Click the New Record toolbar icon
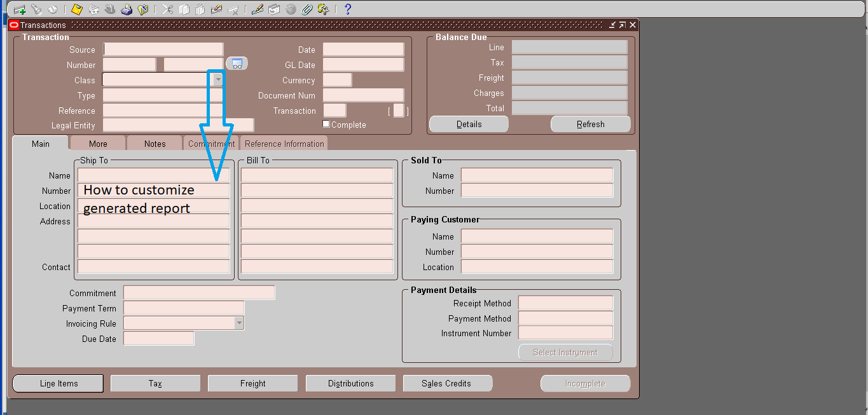 click(20, 10)
